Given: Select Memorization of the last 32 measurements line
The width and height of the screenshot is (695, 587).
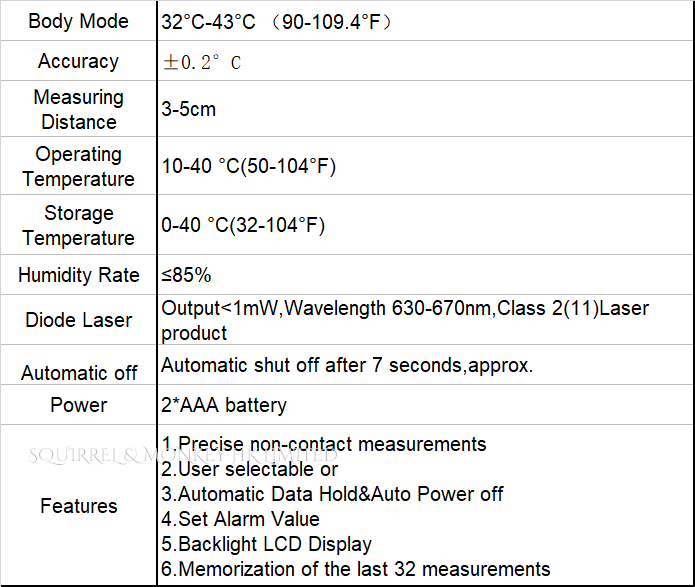Looking at the screenshot, I should tap(355, 569).
